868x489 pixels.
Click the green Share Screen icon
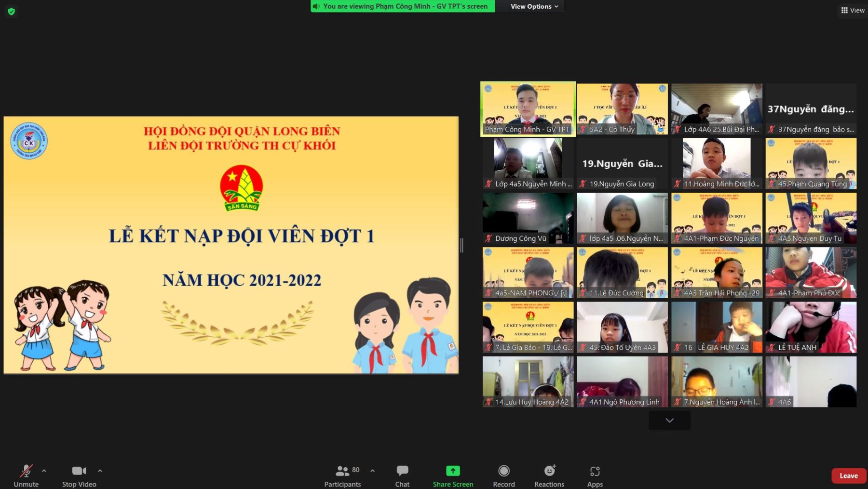coord(453,471)
